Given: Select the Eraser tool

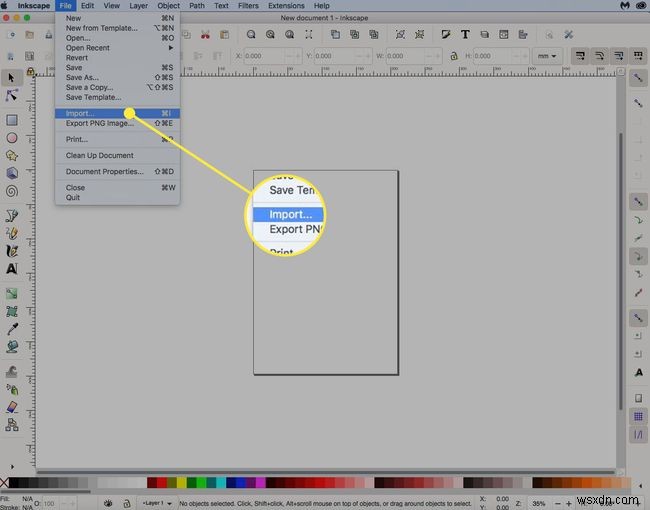Looking at the screenshot, I should point(12,407).
